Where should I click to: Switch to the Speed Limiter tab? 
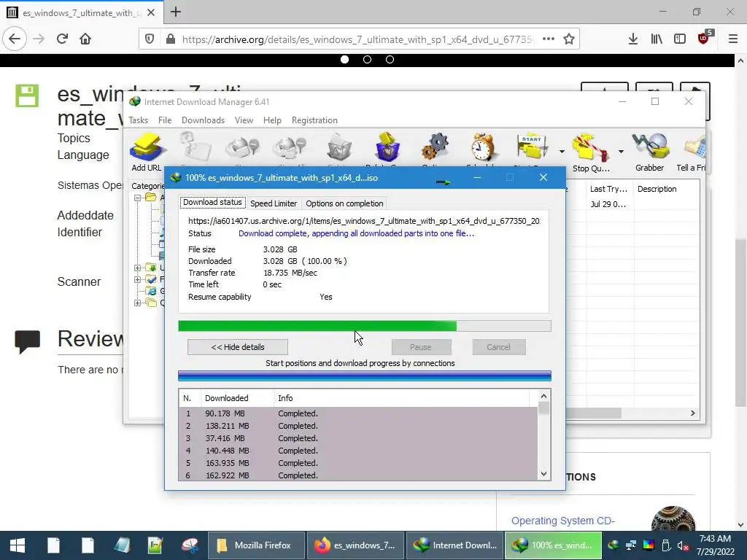(274, 203)
